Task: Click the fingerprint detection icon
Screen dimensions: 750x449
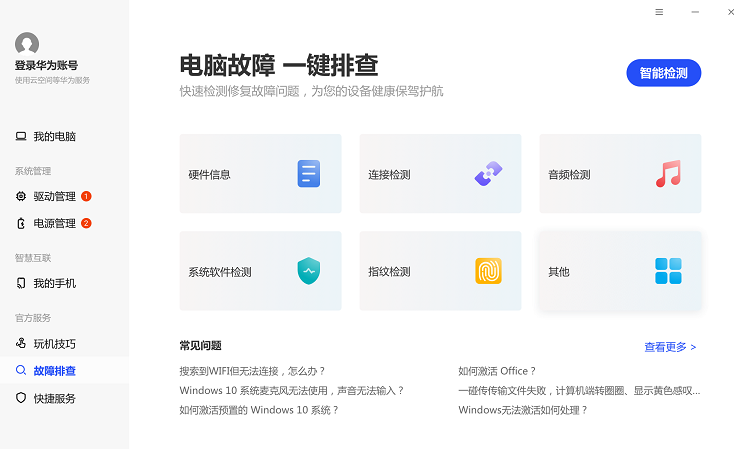Action: point(488,271)
